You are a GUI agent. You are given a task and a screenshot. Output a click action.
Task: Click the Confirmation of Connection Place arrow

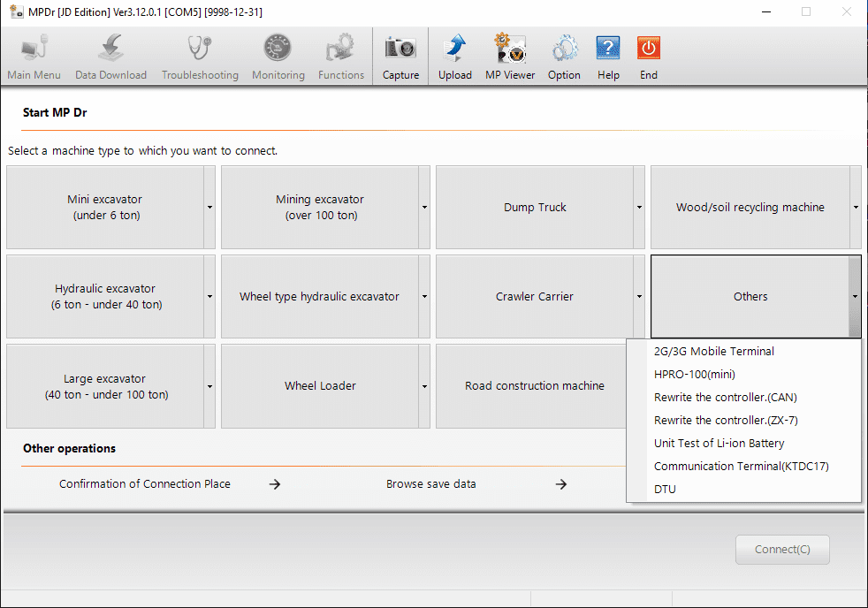(x=275, y=484)
